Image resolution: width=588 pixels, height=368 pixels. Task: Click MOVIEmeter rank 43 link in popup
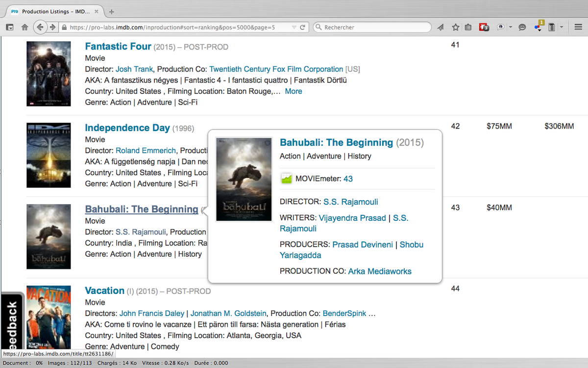tap(348, 179)
